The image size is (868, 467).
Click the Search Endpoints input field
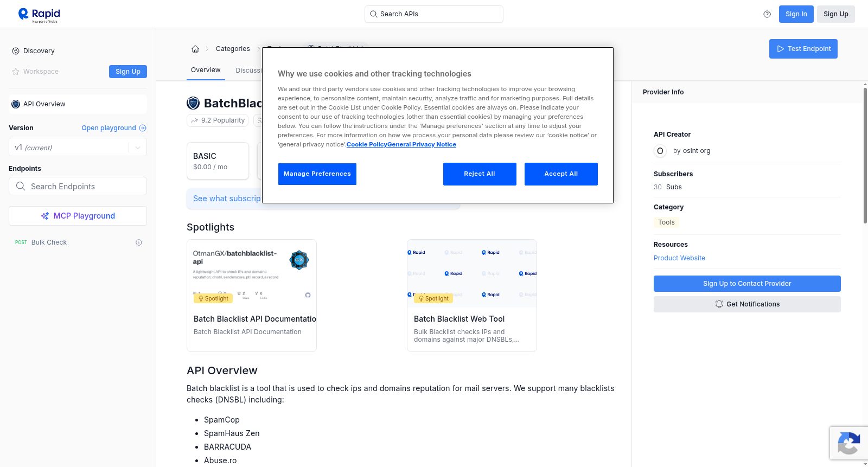point(78,186)
